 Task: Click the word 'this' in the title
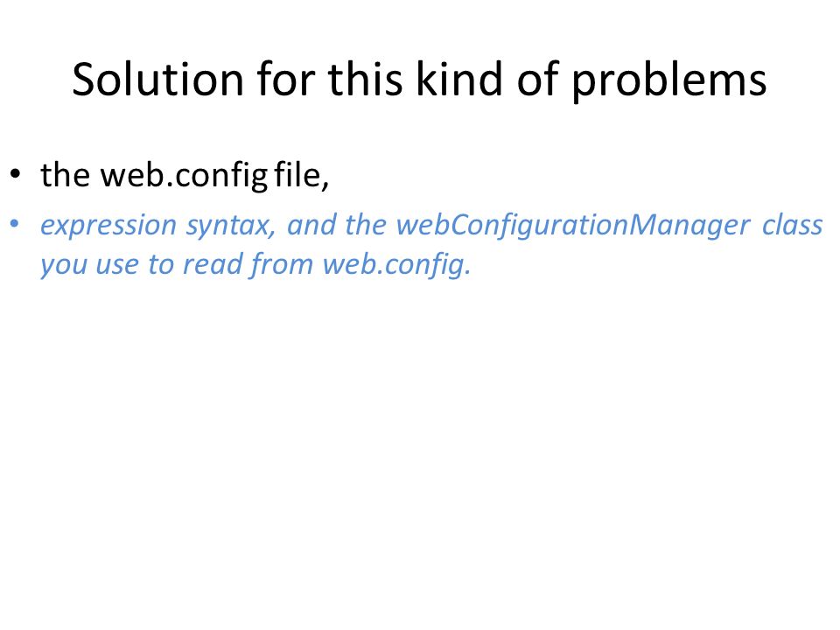[x=365, y=78]
